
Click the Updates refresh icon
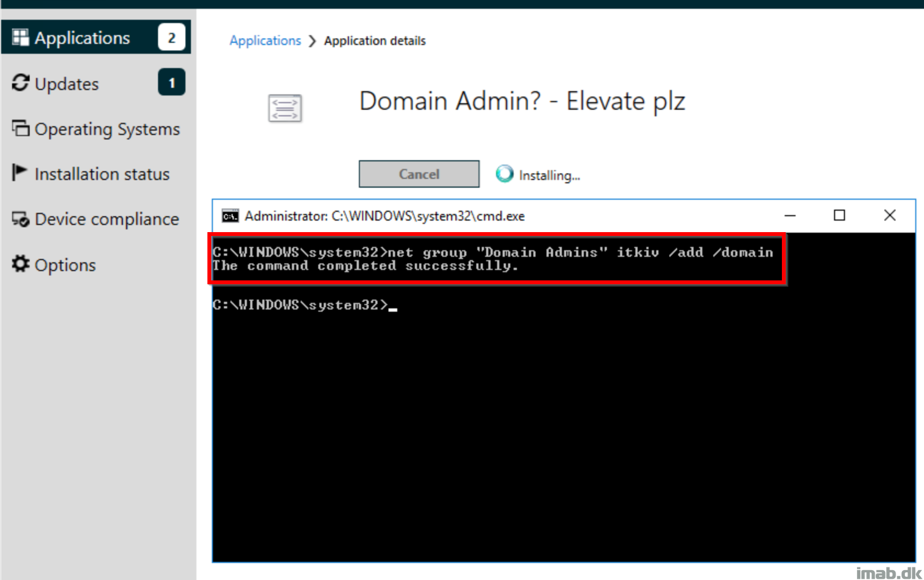tap(20, 83)
